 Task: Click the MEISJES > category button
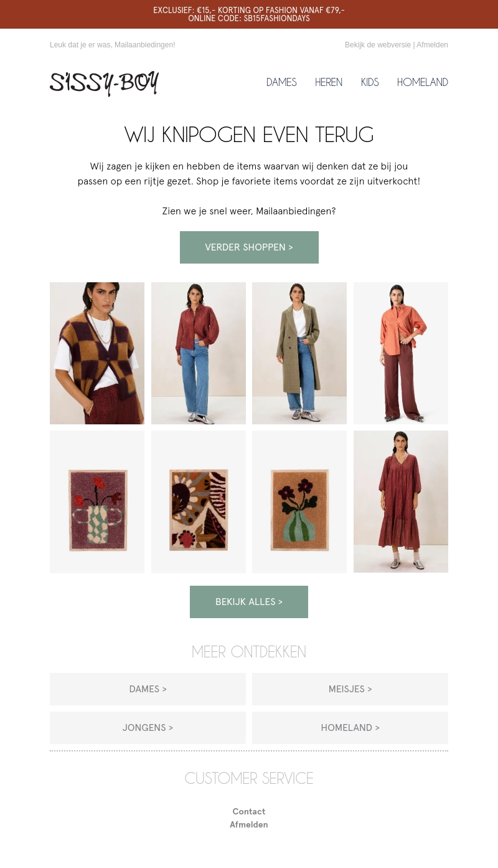[350, 689]
